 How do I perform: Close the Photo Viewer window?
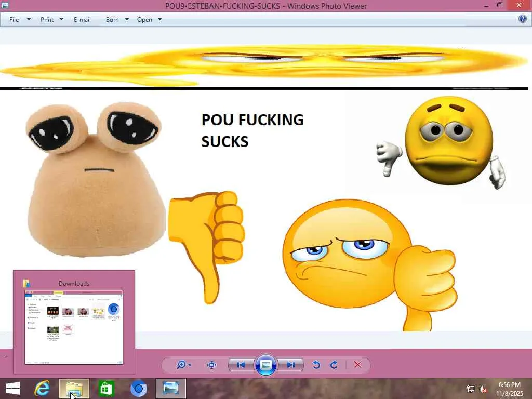[x=519, y=5]
